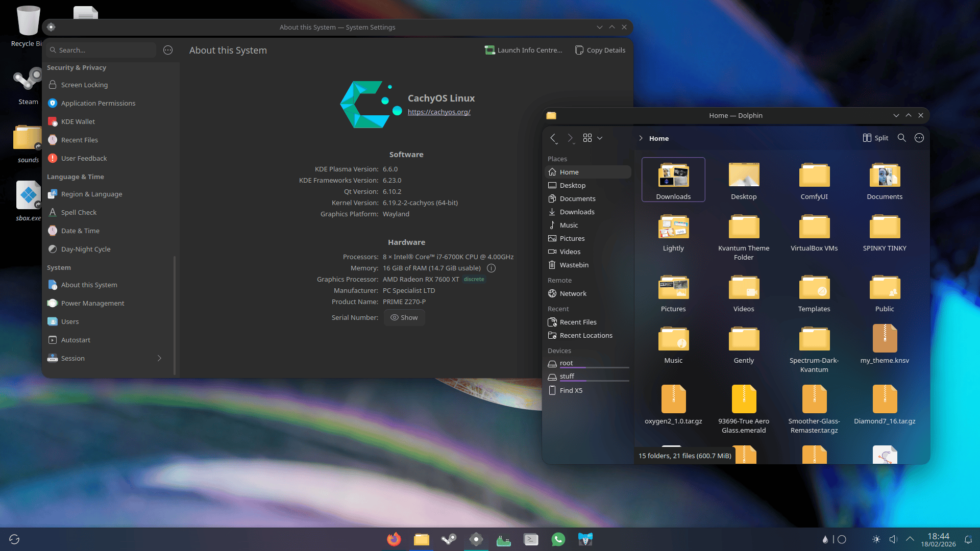This screenshot has height=551, width=980.
Task: Show hidden system tray icons
Action: click(910, 539)
